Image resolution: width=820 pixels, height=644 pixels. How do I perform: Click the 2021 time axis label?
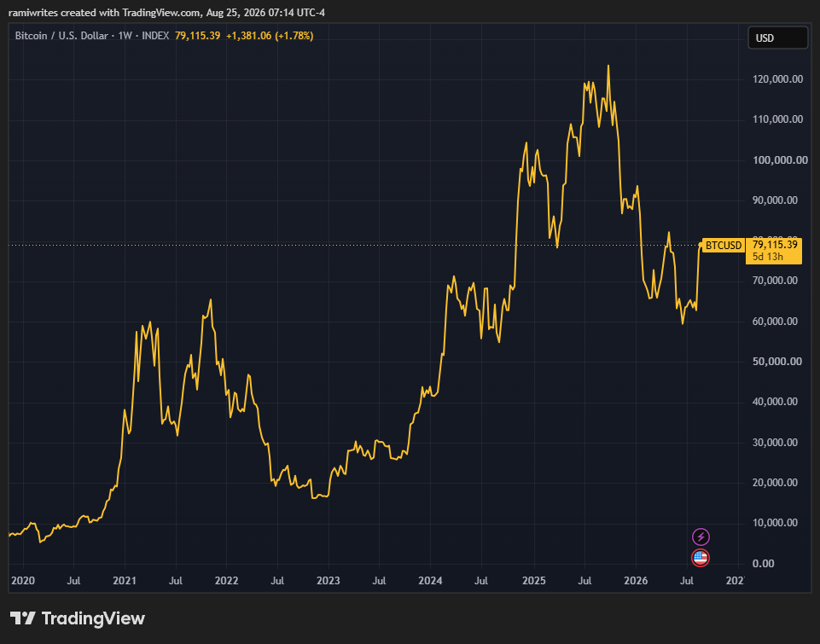(125, 581)
